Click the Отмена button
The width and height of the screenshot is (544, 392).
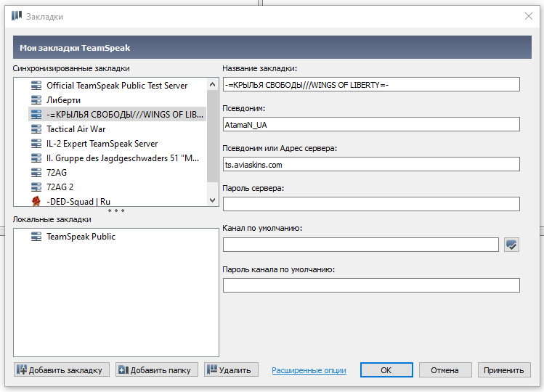445,369
